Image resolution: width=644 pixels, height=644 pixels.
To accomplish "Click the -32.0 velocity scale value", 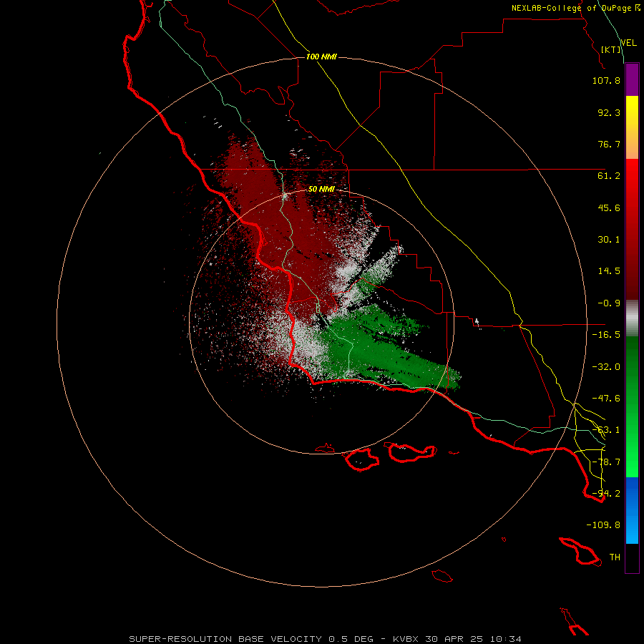I will pyautogui.click(x=606, y=367).
